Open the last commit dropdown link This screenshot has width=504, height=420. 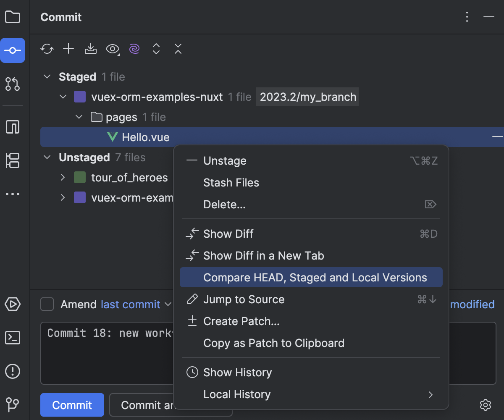coord(136,304)
